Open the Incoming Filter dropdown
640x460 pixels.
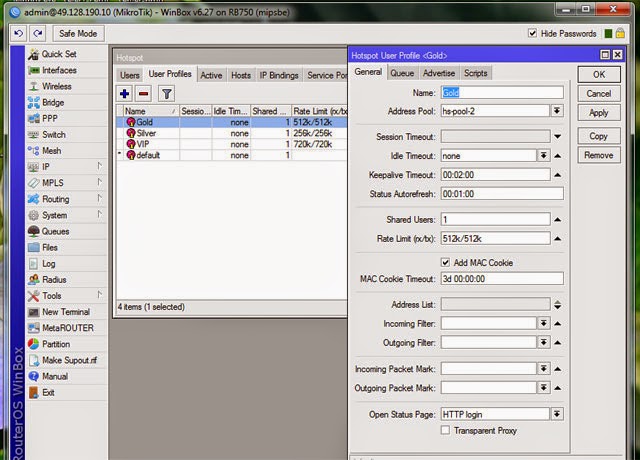point(543,323)
